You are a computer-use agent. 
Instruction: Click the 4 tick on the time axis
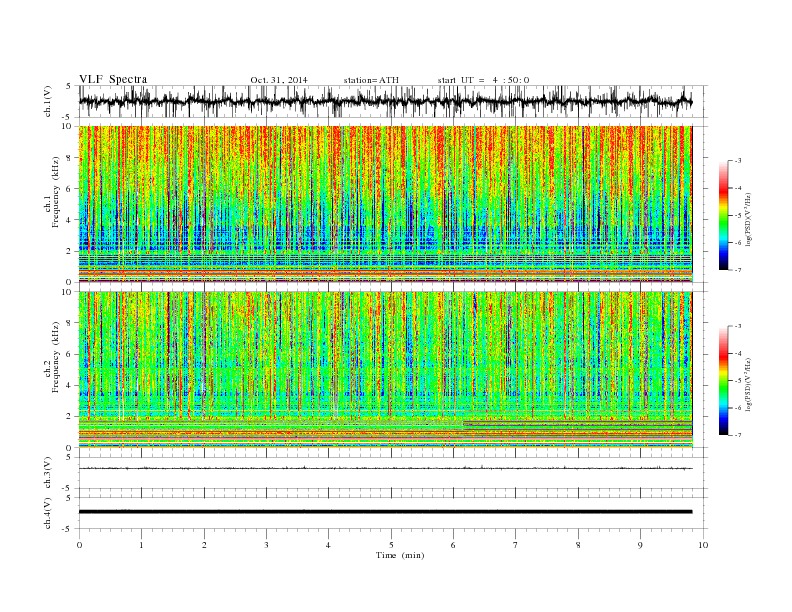coord(328,545)
